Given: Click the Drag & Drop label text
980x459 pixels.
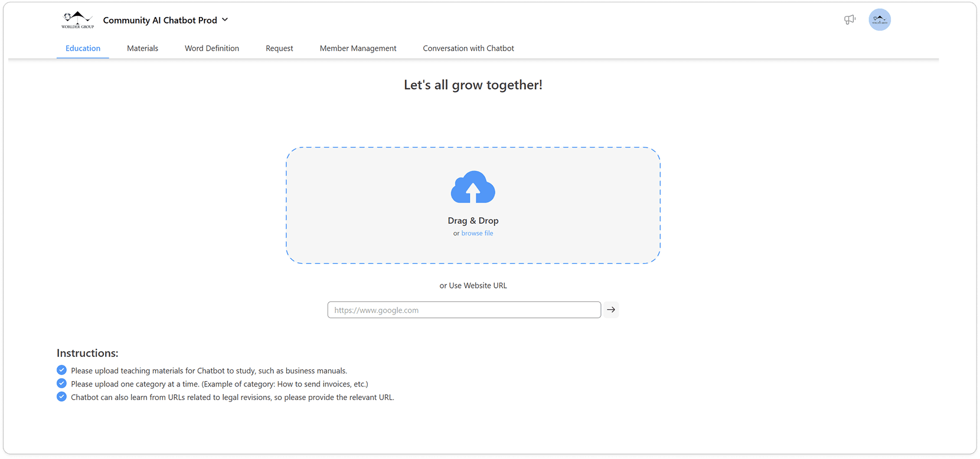Looking at the screenshot, I should coord(473,221).
